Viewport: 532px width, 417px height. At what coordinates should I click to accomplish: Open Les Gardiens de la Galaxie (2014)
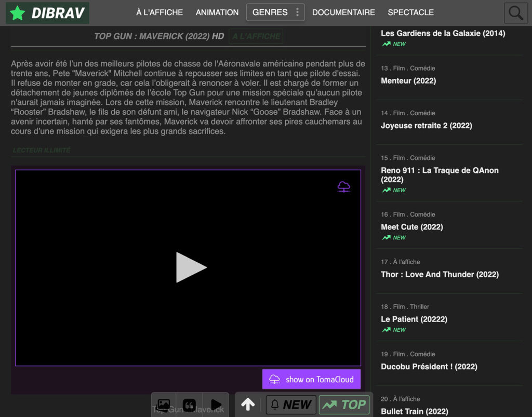(443, 33)
